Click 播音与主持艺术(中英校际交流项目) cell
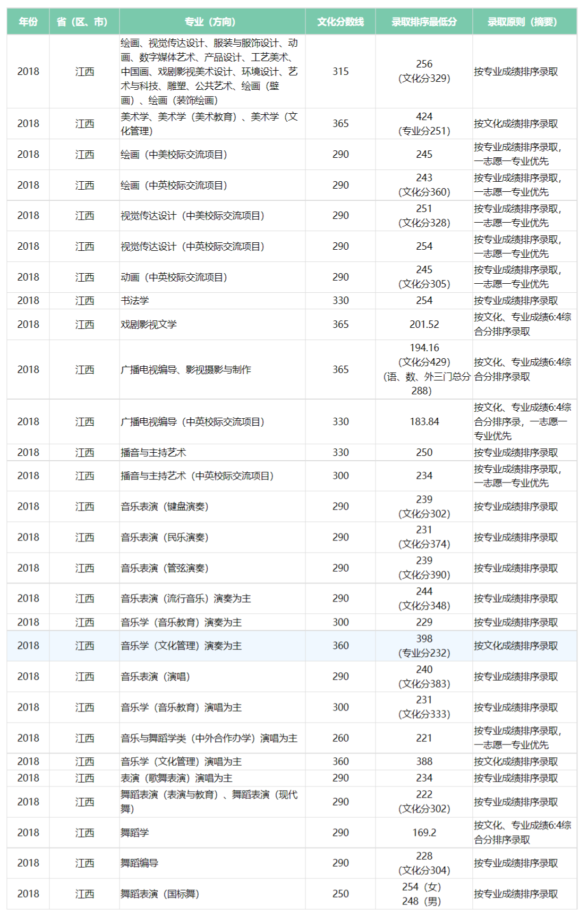Image resolution: width=588 pixels, height=914 pixels. [x=212, y=476]
